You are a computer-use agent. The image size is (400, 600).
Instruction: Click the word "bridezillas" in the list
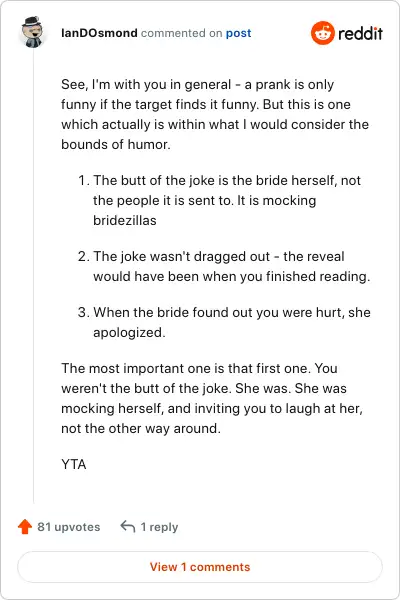[x=125, y=220]
